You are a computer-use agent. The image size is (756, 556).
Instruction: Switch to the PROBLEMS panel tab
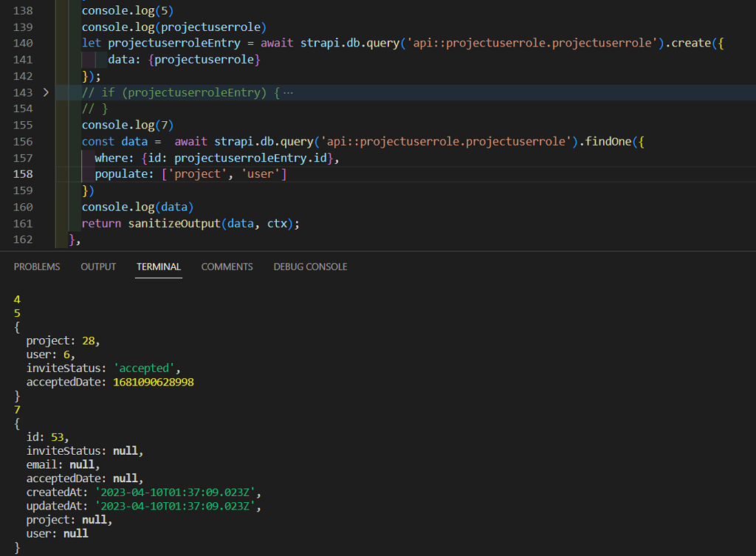(x=36, y=267)
